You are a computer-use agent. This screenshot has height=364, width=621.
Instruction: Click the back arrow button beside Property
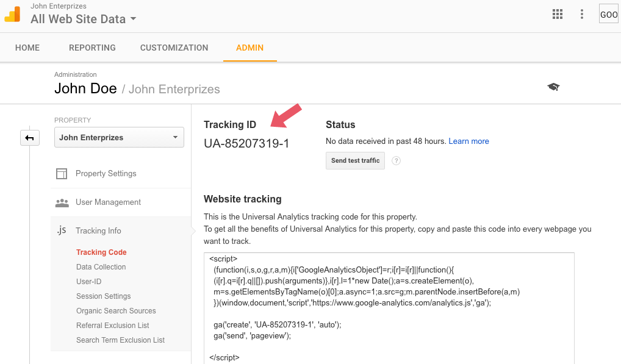click(30, 138)
